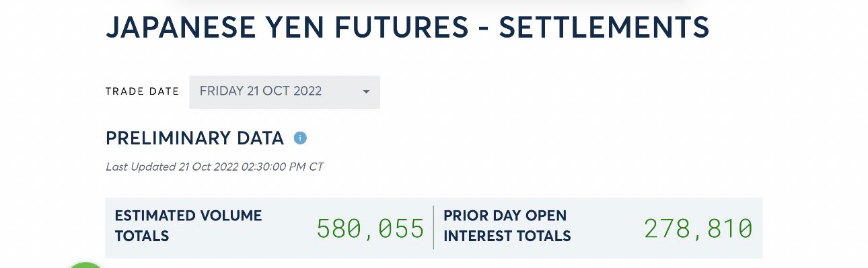
Task: Select the TRADE DATE label
Action: (143, 91)
